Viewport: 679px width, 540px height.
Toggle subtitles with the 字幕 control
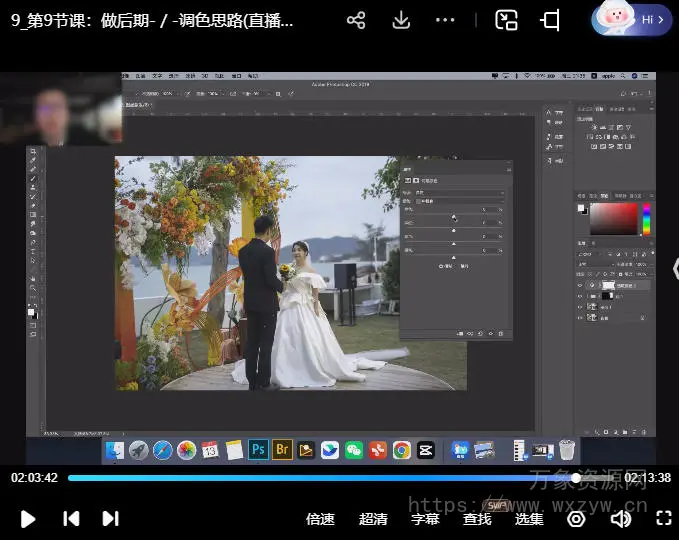tap(425, 518)
